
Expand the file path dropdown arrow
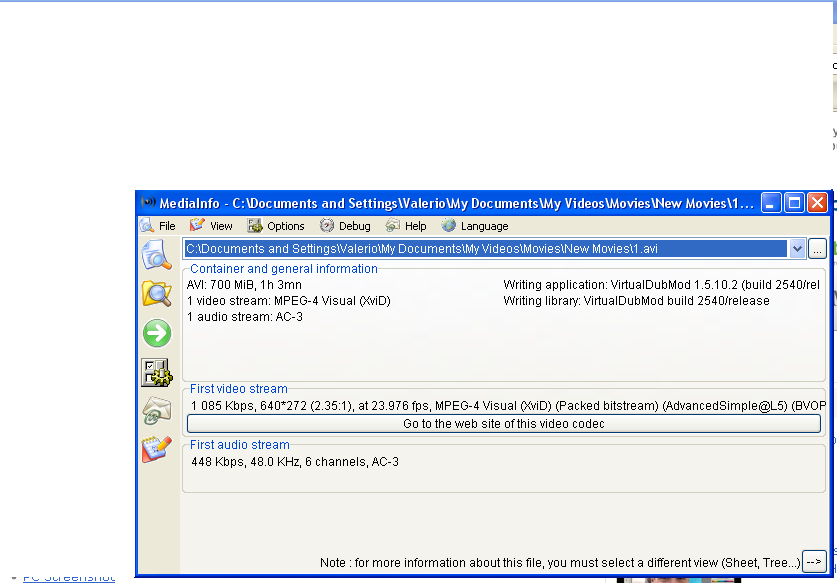797,249
